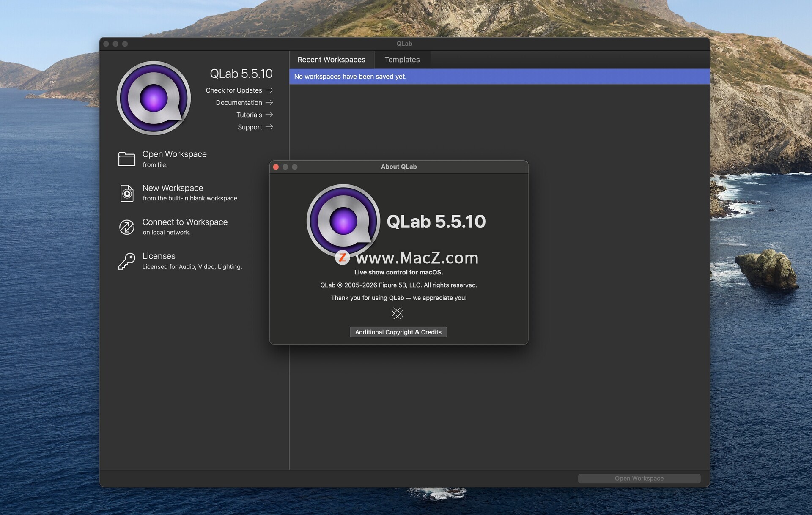Open Additional Copyright & Credits
This screenshot has height=515, width=812.
coord(398,332)
